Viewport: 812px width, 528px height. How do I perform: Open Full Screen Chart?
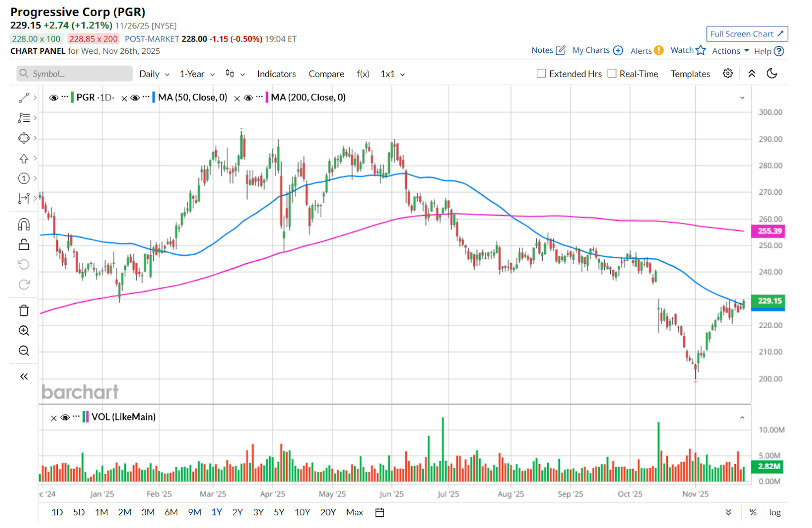(747, 34)
